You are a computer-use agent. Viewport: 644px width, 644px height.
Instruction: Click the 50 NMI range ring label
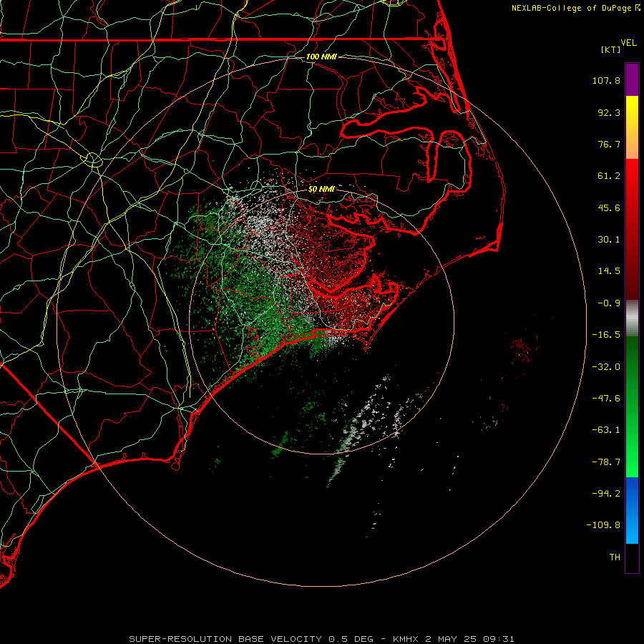point(321,189)
